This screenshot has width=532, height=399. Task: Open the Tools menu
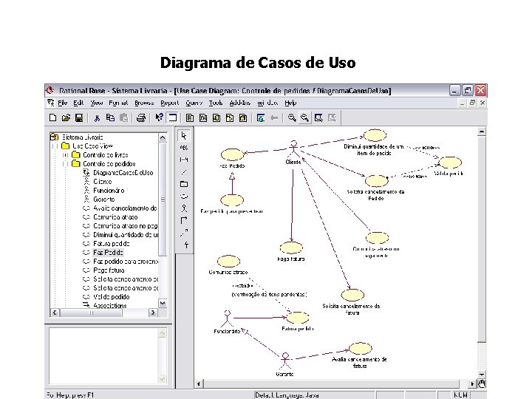pyautogui.click(x=216, y=103)
